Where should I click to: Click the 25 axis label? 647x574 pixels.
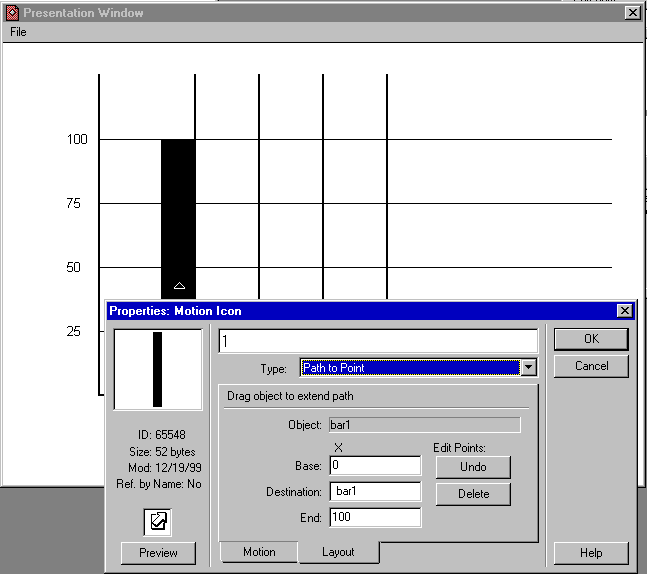click(73, 331)
